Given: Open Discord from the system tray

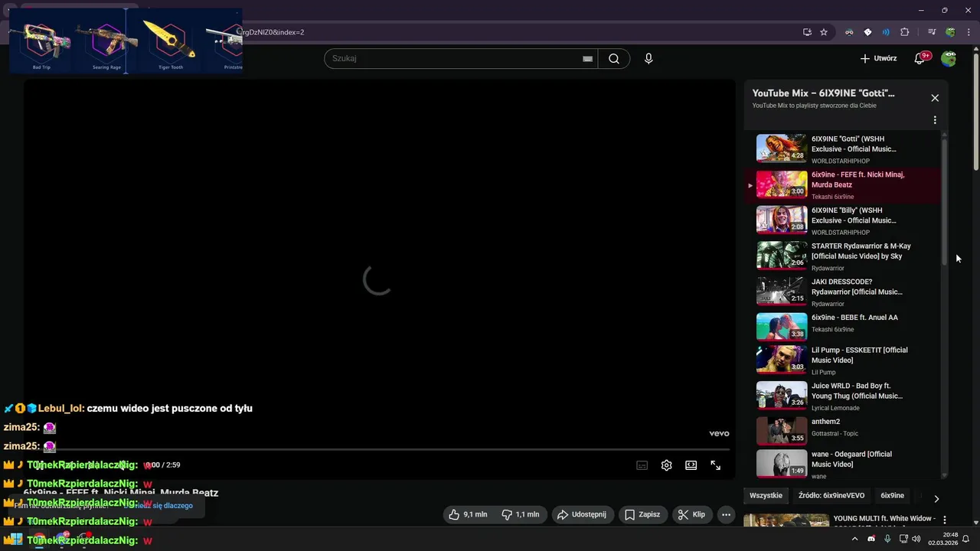Looking at the screenshot, I should (871, 539).
